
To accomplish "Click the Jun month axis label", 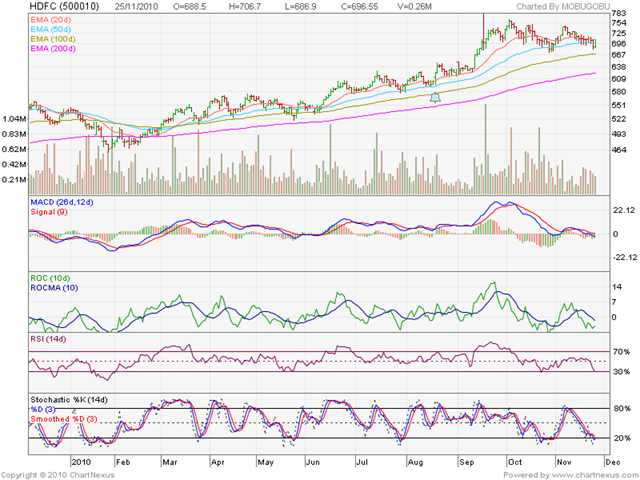I will pyautogui.click(x=313, y=462).
